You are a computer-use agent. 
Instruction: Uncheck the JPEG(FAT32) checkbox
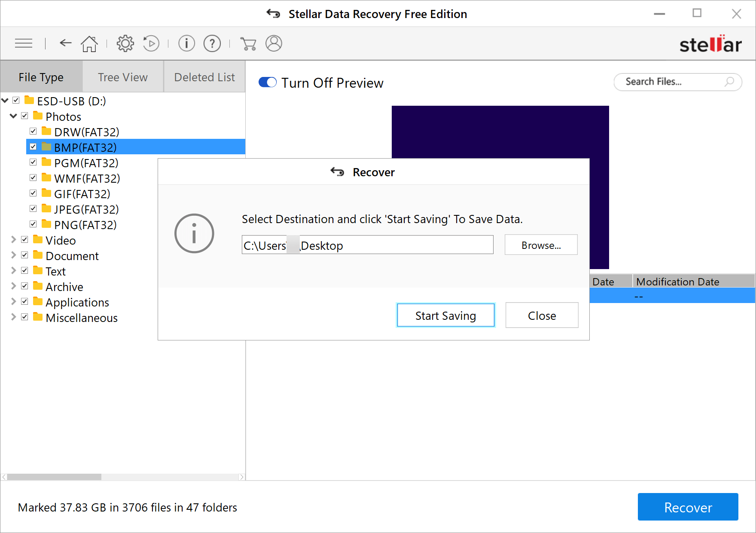(33, 208)
